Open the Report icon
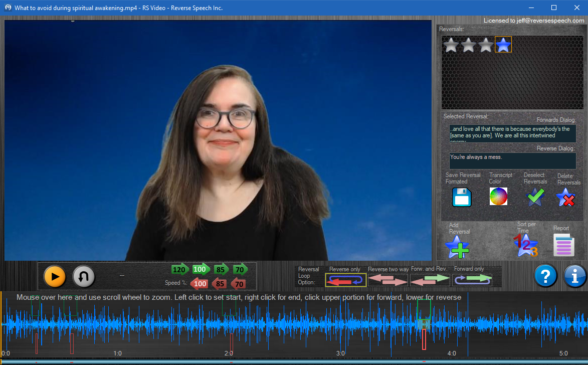588x365 pixels. point(564,245)
